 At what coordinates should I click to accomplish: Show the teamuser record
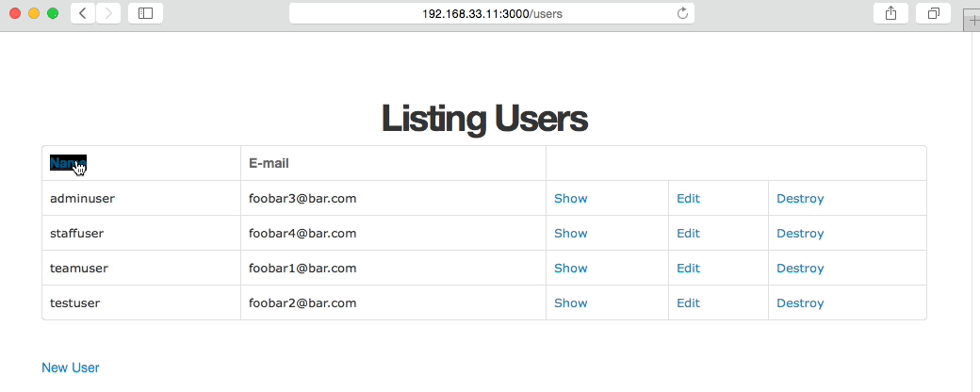click(571, 269)
